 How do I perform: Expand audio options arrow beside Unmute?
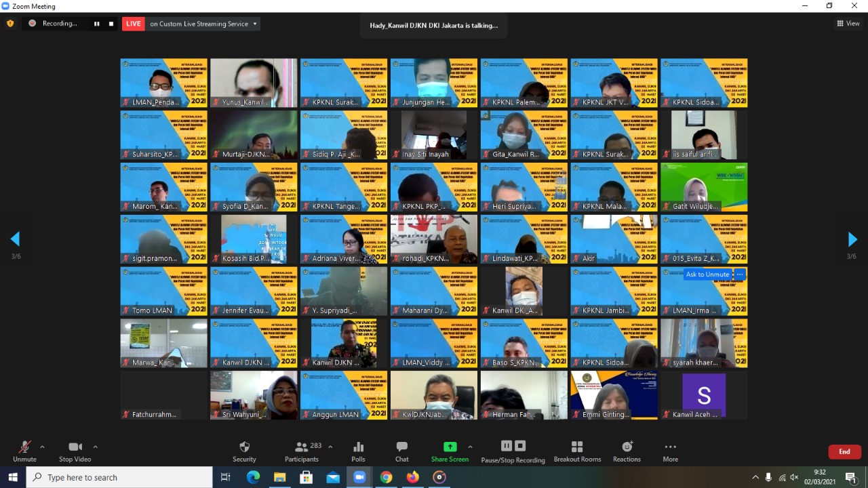(42, 447)
